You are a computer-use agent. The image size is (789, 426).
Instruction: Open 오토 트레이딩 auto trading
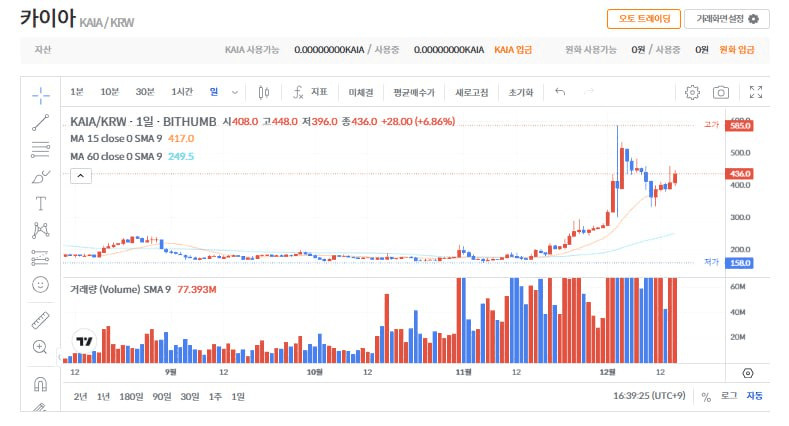644,19
